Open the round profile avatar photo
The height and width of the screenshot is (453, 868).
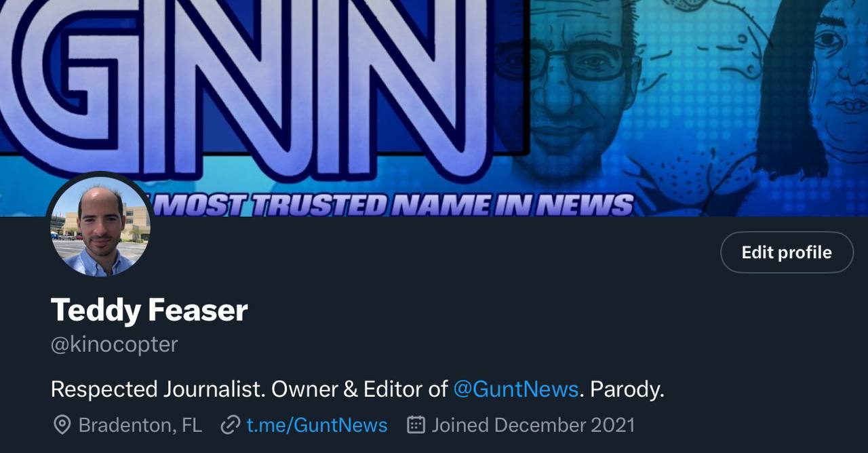click(x=100, y=226)
